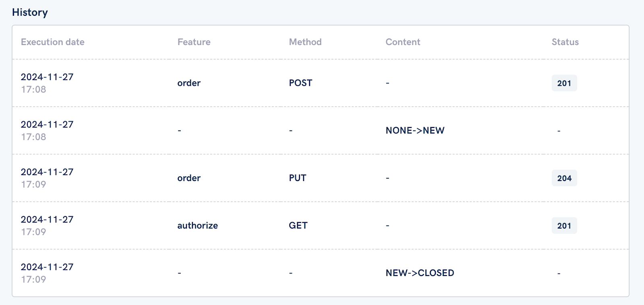Viewport: 644px width, 305px height.
Task: Select the PUT method cell
Action: pos(297,178)
